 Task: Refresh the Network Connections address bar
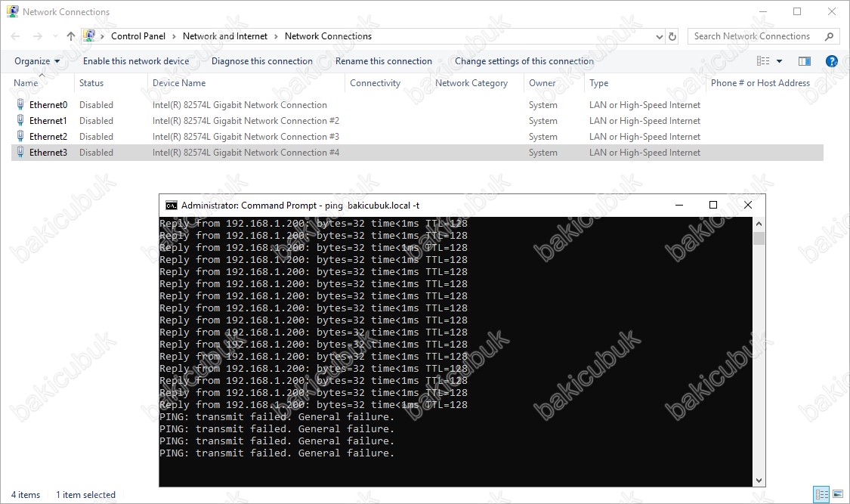(x=672, y=36)
